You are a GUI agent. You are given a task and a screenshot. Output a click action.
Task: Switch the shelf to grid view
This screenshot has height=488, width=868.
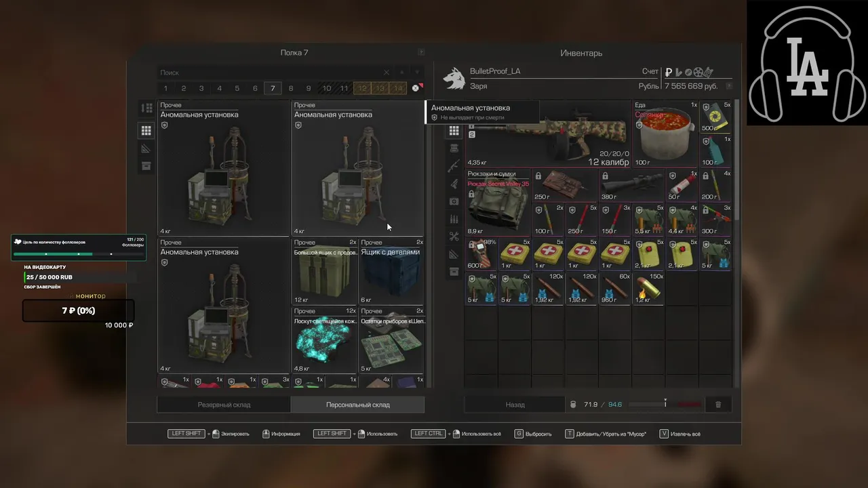click(x=146, y=131)
